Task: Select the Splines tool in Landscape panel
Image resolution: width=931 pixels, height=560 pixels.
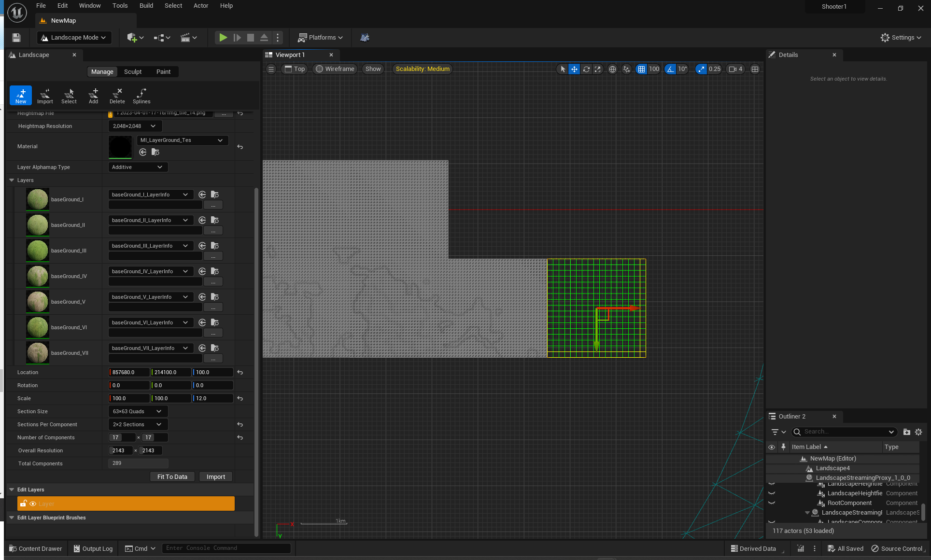Action: pyautogui.click(x=141, y=95)
